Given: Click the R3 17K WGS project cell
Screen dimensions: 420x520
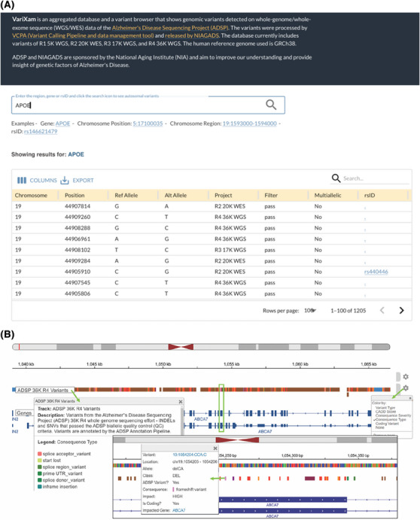Looking at the screenshot, I should [230, 250].
